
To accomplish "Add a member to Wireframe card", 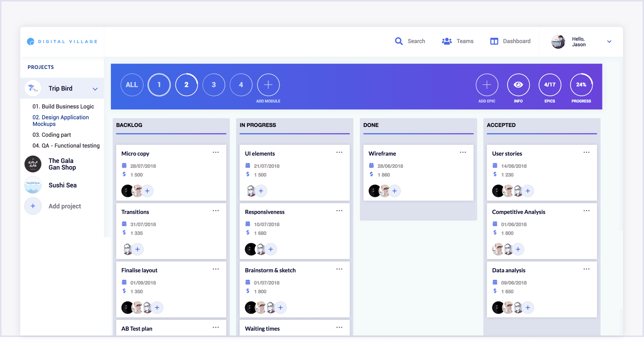I will (394, 191).
